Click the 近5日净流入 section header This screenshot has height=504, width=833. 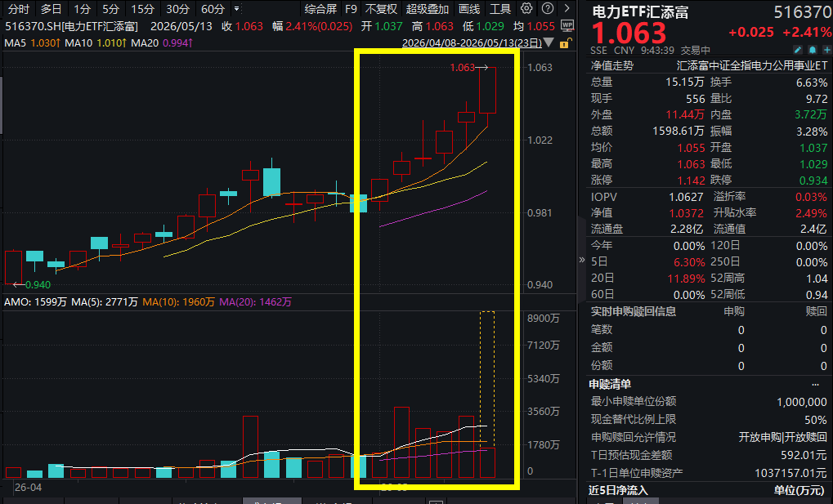click(618, 490)
